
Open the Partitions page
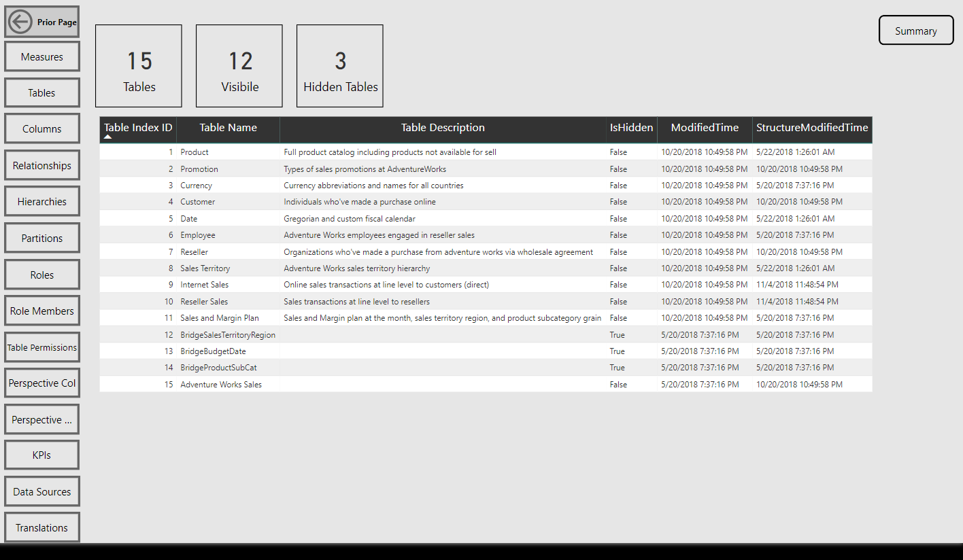point(41,237)
